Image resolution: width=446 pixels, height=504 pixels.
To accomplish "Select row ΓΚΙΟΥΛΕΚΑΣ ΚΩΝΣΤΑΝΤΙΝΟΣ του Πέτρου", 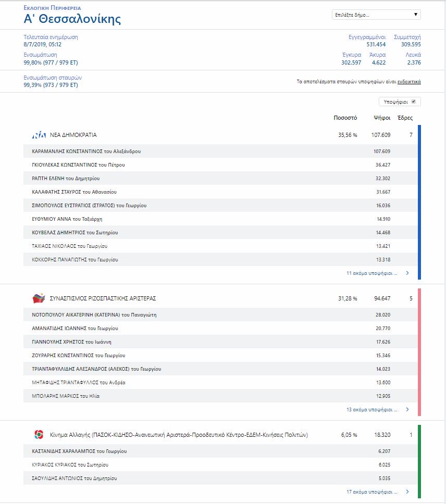I will 220,165.
